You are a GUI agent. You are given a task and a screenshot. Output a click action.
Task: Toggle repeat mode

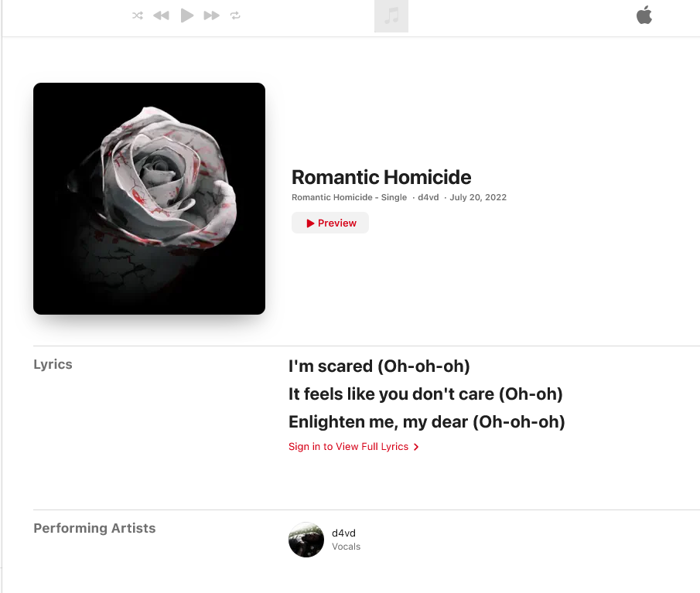[x=235, y=15]
